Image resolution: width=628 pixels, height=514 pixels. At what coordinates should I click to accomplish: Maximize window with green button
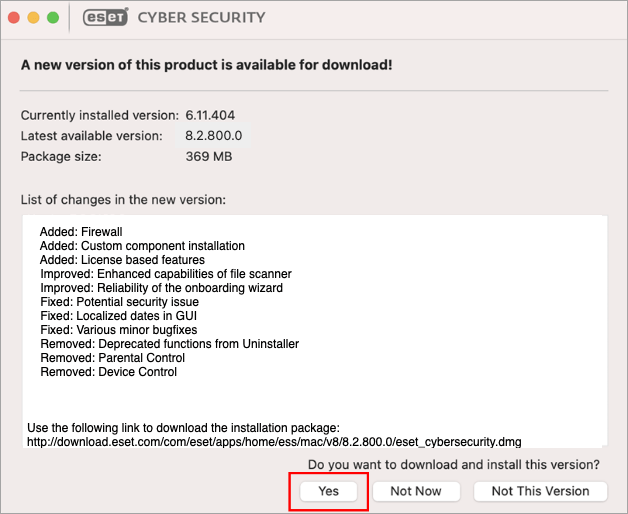(53, 18)
